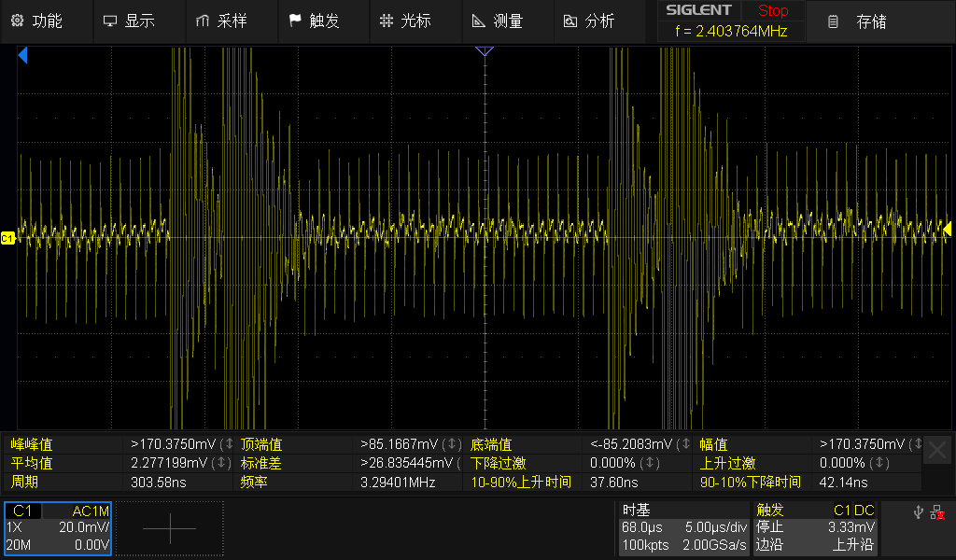The image size is (956, 560).
Task: Click the 20.0mV/ vertical scale value
Action: (84, 527)
